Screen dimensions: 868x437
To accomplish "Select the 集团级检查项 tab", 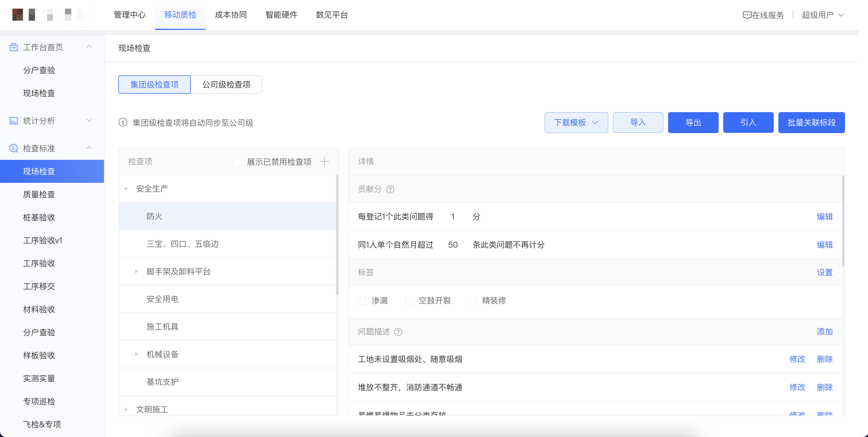I will coord(154,85).
